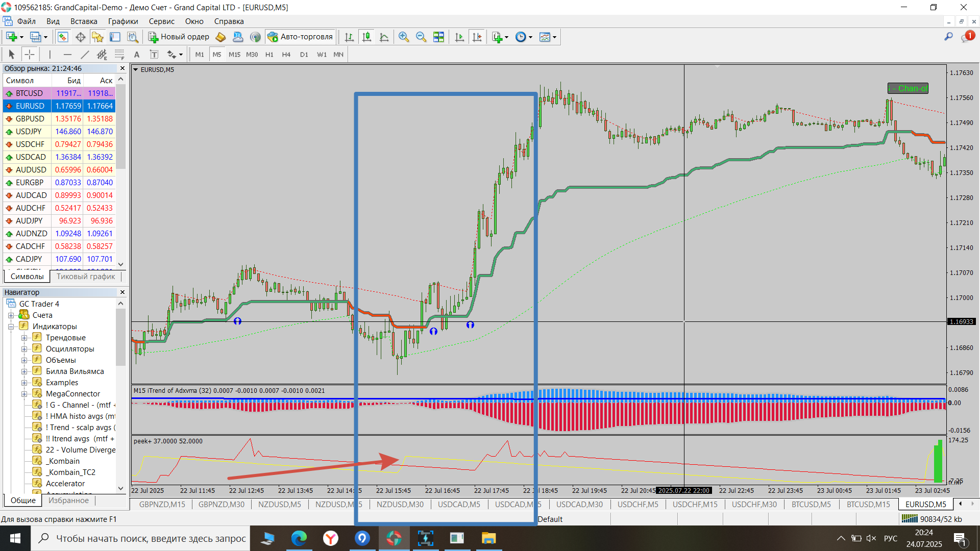This screenshot has height=551, width=980.
Task: Click the Новый ордер button
Action: click(179, 37)
